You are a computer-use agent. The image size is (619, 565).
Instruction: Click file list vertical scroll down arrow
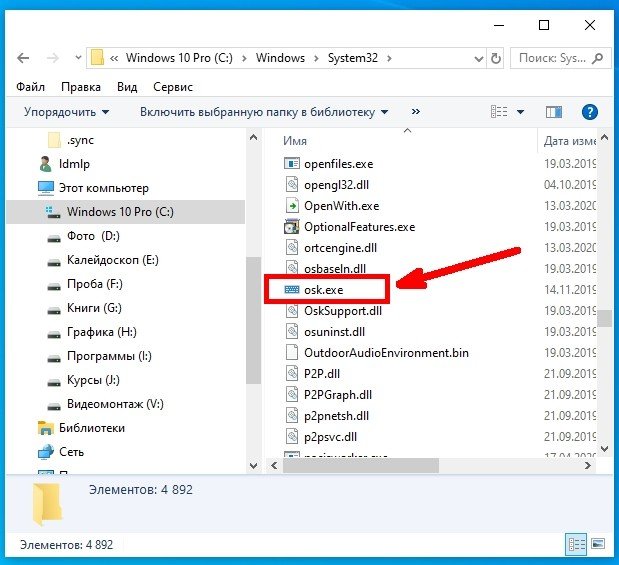604,449
